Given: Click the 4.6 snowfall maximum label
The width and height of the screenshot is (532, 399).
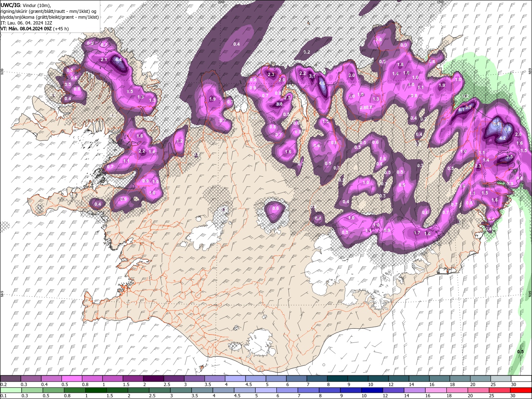Looking at the screenshot, I should point(322,84).
